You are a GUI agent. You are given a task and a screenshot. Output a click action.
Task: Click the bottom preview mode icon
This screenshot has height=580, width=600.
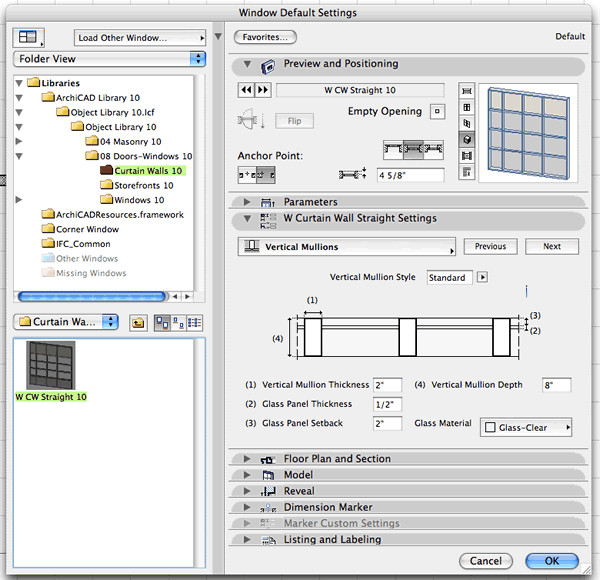[x=465, y=171]
